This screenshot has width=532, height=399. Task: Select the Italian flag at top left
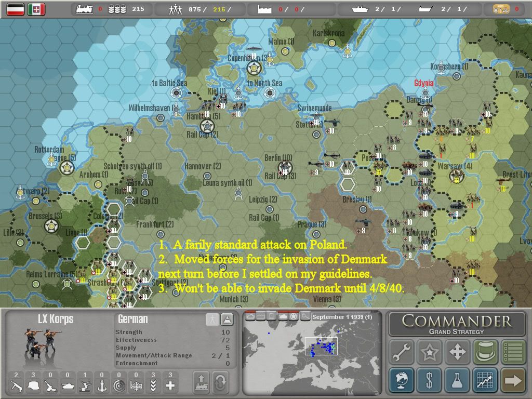36,9
